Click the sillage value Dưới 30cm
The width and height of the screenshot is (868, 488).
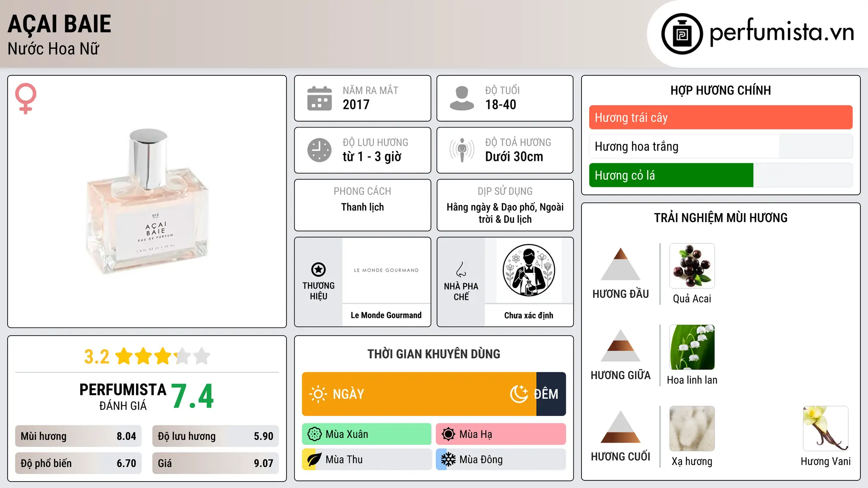[514, 157]
